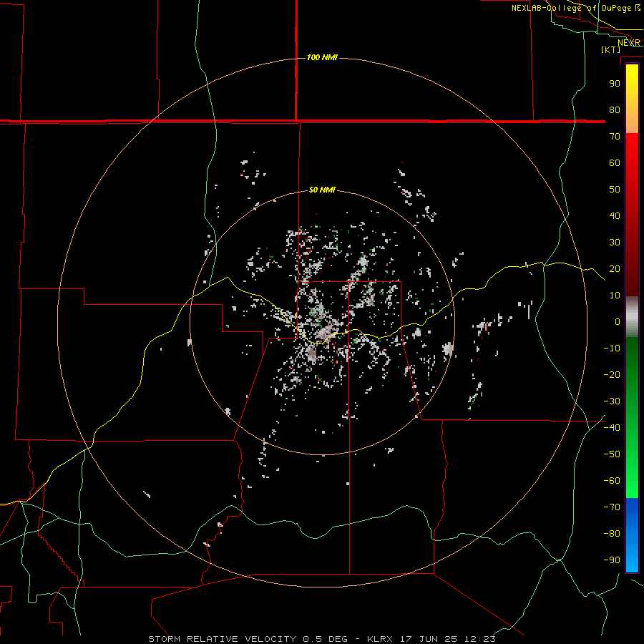Click the 10 value on velocity scale

click(x=615, y=296)
